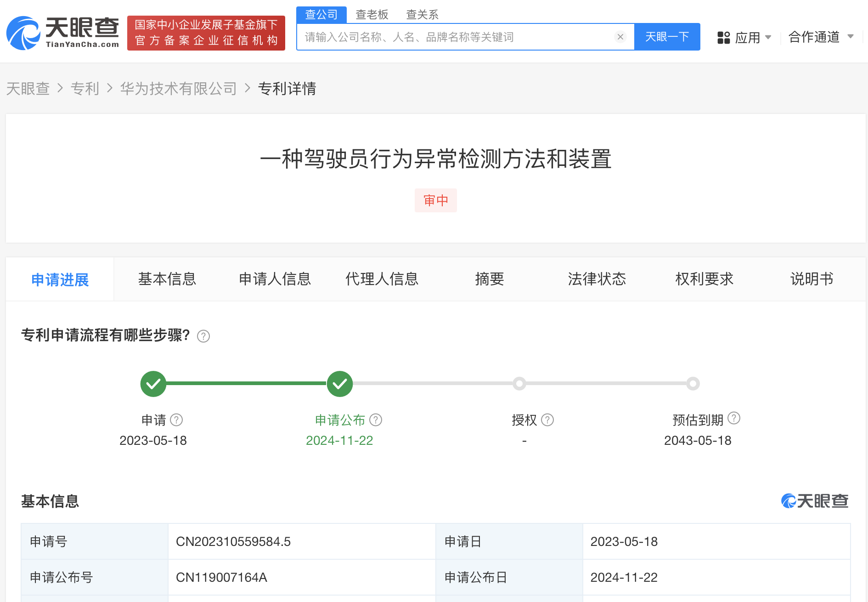Open the 法律状态 tab
The height and width of the screenshot is (602, 868).
(597, 279)
